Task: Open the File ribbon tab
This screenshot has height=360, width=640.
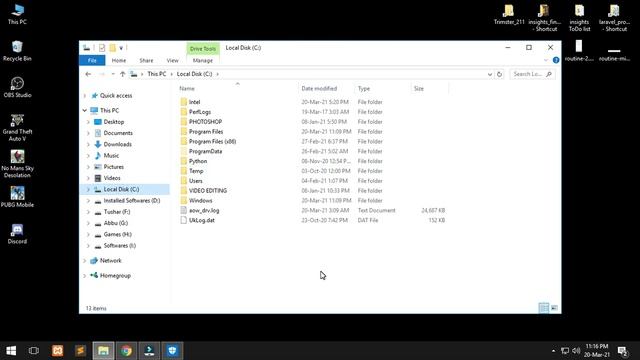Action: [92, 60]
